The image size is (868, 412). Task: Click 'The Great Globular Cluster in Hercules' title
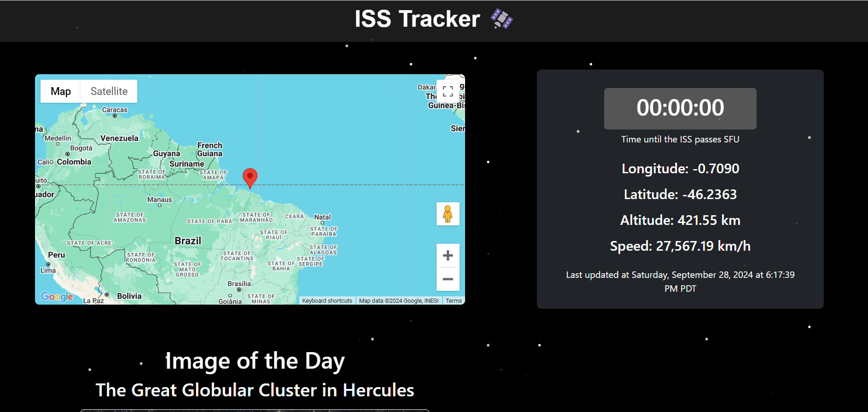coord(255,390)
